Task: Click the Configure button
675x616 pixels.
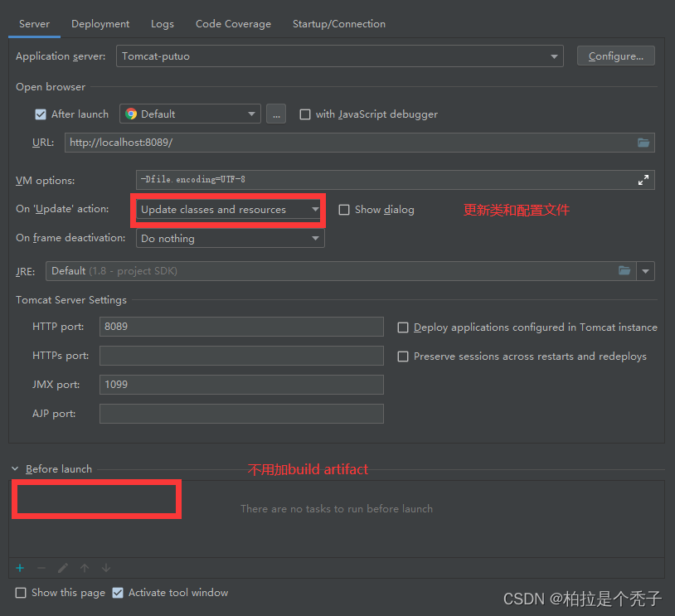Action: 616,56
